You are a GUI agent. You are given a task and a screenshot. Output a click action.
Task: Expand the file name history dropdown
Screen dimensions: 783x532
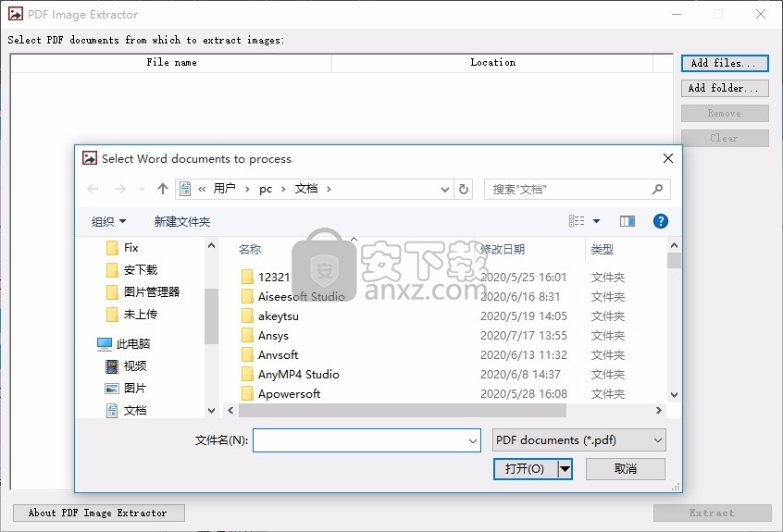coord(472,440)
